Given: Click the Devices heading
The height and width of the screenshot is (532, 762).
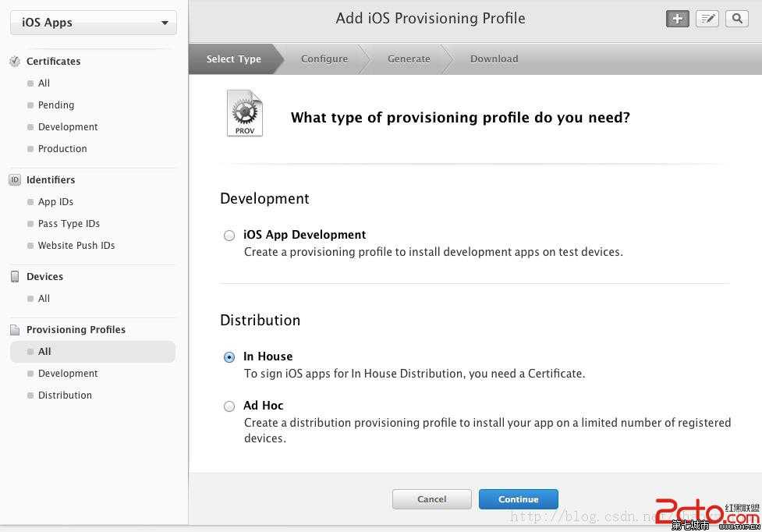Looking at the screenshot, I should point(44,276).
